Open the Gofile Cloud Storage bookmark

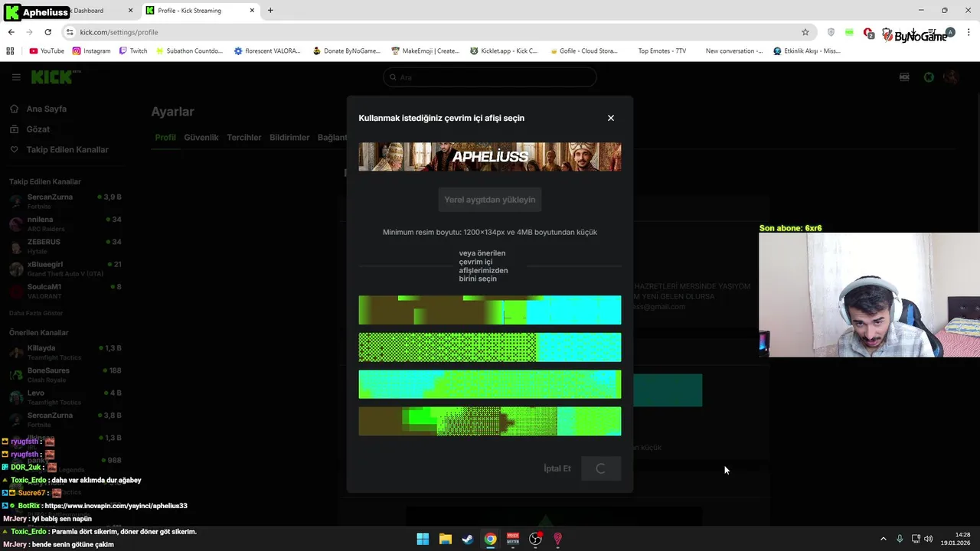click(x=584, y=51)
